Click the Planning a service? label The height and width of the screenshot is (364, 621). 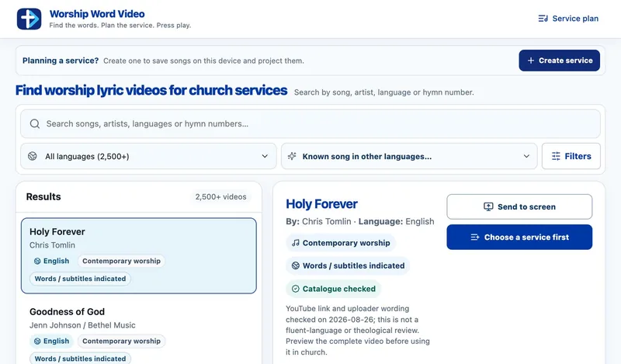61,61
